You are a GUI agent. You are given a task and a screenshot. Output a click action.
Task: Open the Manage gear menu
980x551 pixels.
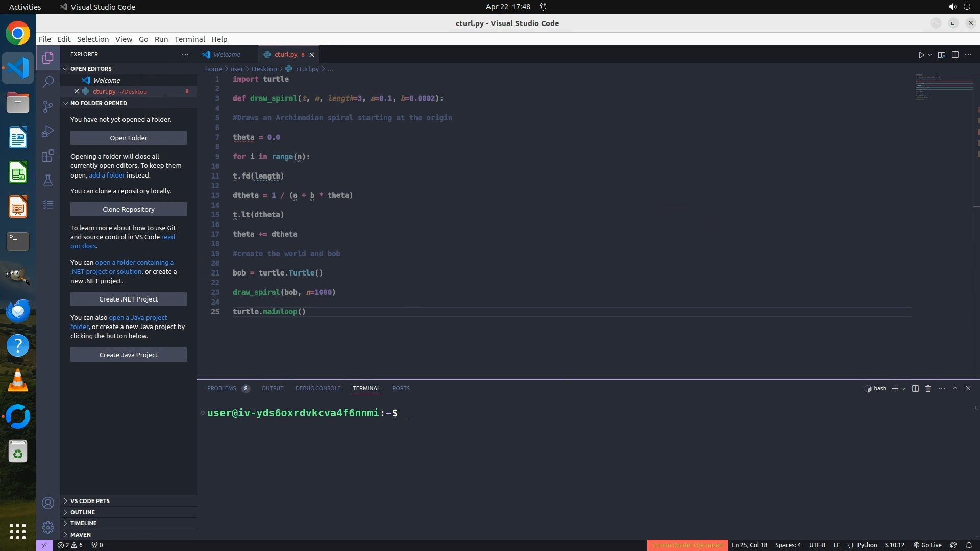pyautogui.click(x=48, y=528)
